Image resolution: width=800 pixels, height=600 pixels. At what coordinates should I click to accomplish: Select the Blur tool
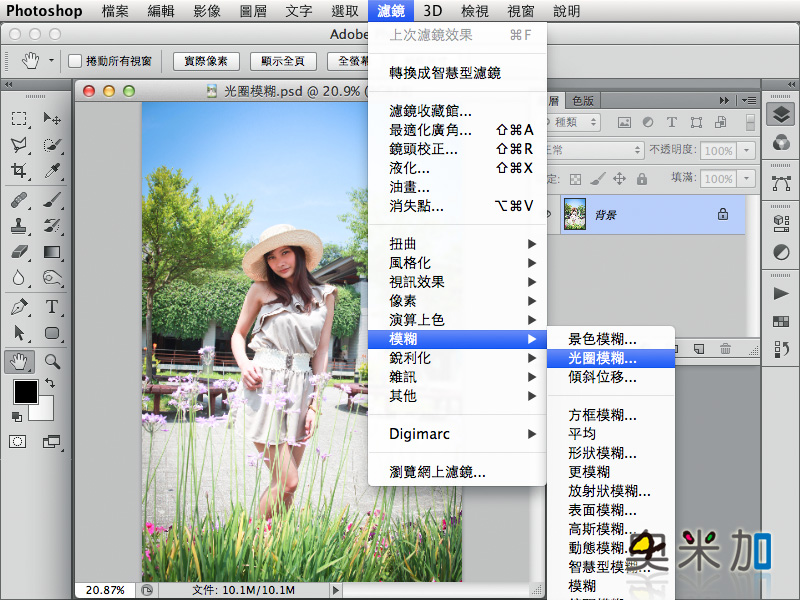click(19, 278)
